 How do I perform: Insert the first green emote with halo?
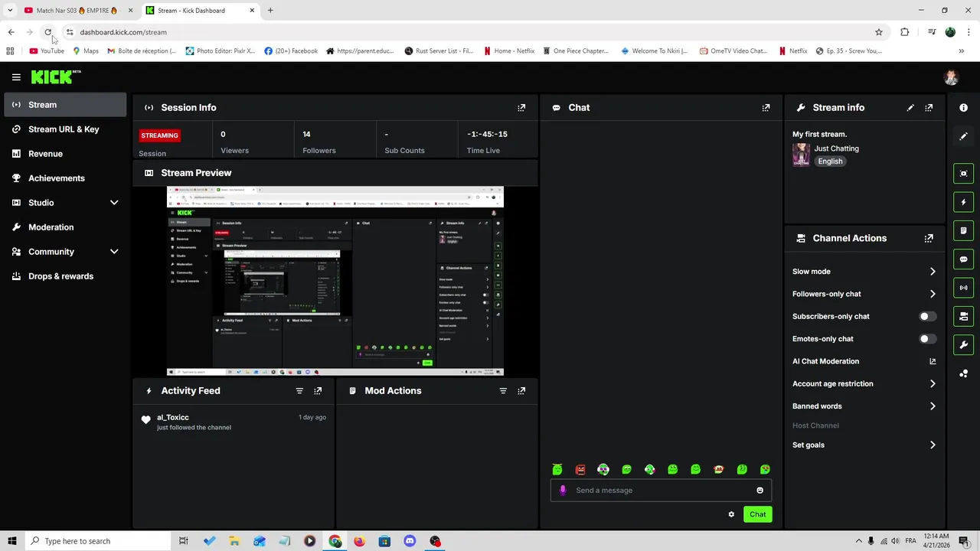557,469
